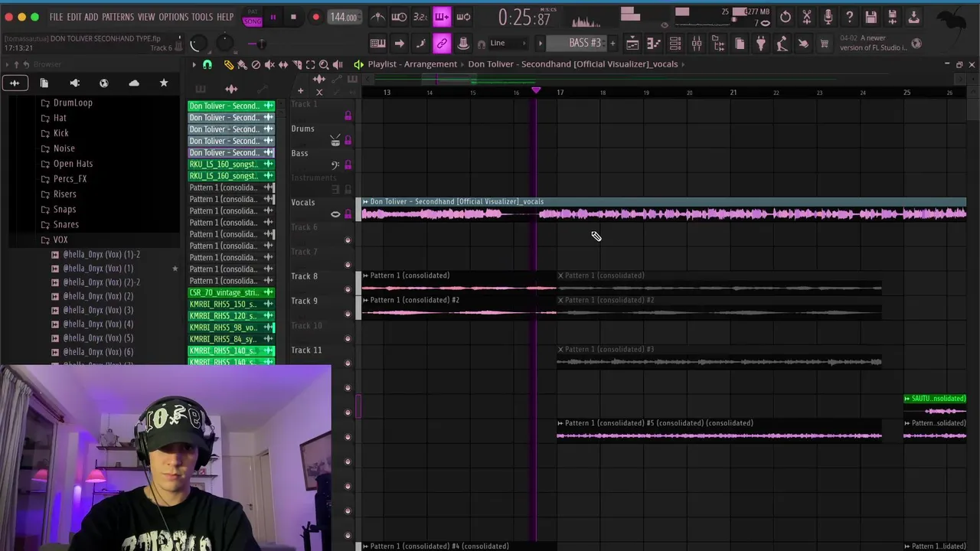Arm recording with the record button
Image resolution: width=980 pixels, height=551 pixels.
click(x=315, y=17)
